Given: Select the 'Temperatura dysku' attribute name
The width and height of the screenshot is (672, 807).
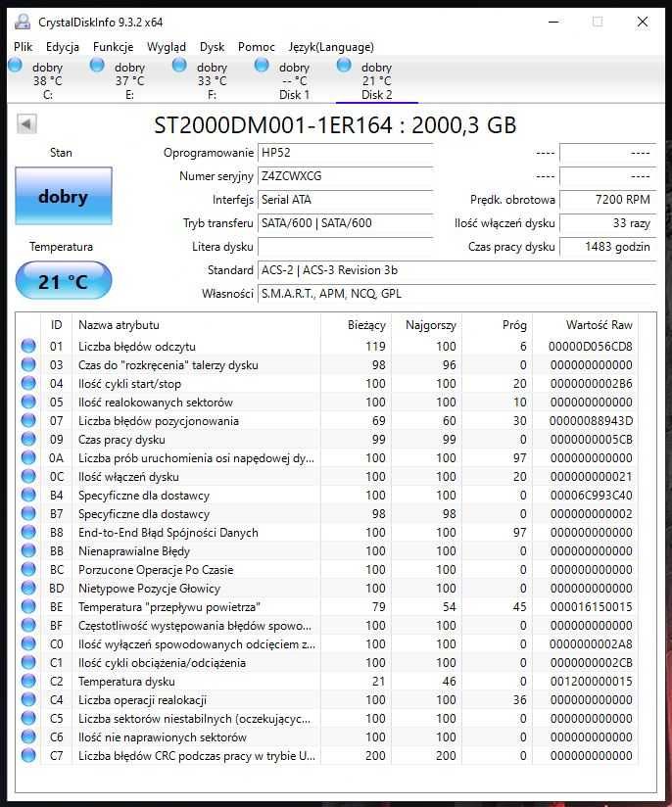Looking at the screenshot, I should [x=126, y=682].
